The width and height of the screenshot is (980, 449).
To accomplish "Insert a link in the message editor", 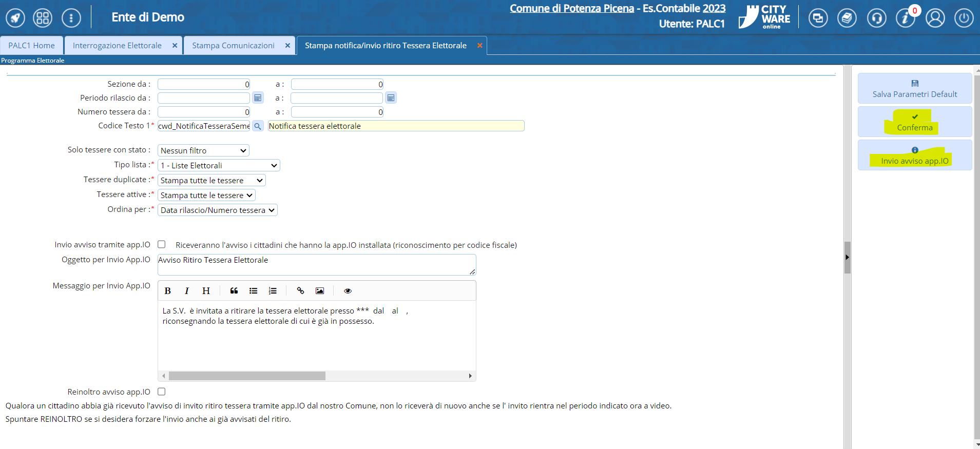I will point(300,291).
